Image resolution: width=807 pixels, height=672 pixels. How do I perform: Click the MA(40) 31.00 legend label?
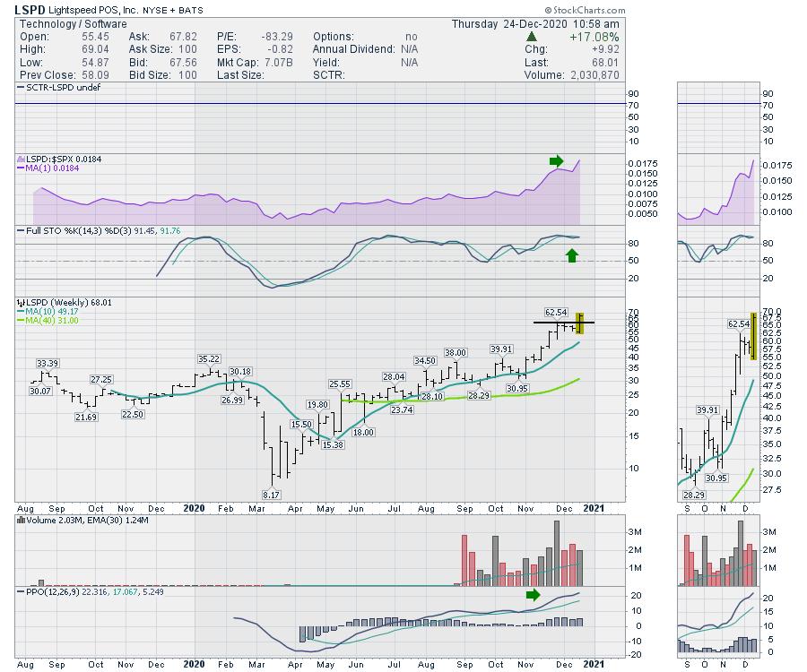coord(54,320)
